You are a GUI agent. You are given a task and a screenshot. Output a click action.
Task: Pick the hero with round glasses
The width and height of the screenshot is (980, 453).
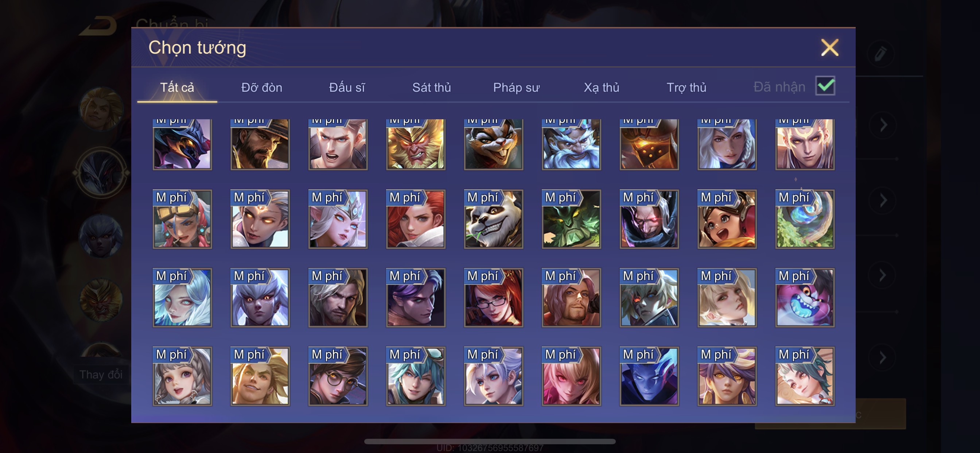[338, 376]
